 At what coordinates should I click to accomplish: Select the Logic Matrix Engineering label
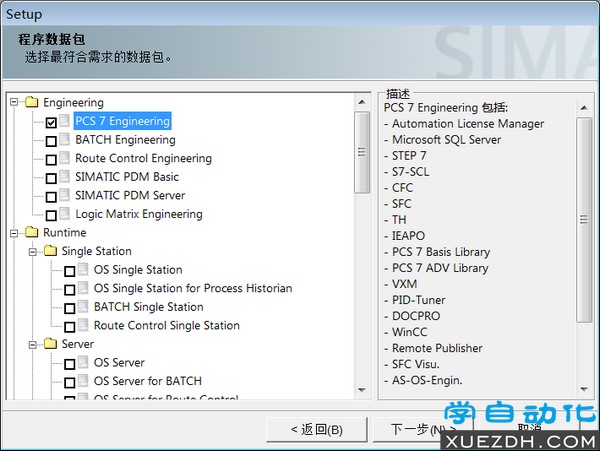click(139, 214)
